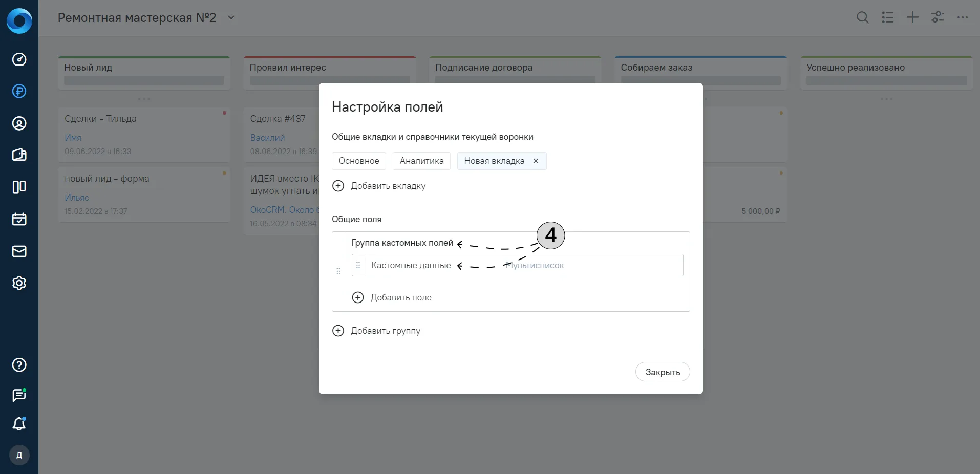The image size is (980, 474).
Task: Open the dashboard gauge icon in sidebar
Action: [19, 59]
